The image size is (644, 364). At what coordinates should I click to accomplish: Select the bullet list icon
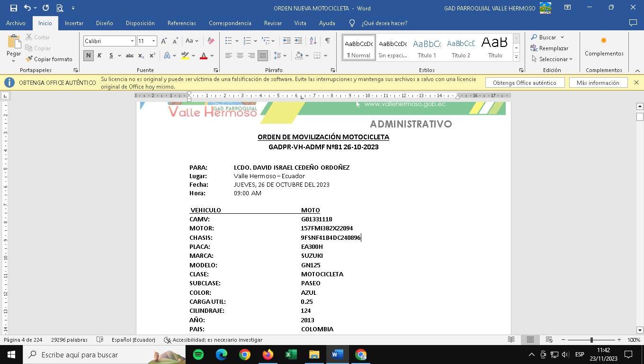coord(229,41)
